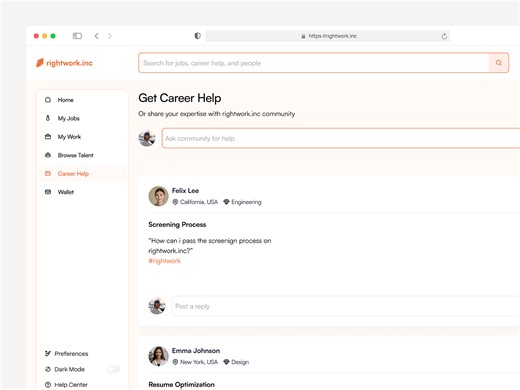Screen dimensions: 520x390
Task: Enable the Dark Mode switch
Action: pos(113,369)
